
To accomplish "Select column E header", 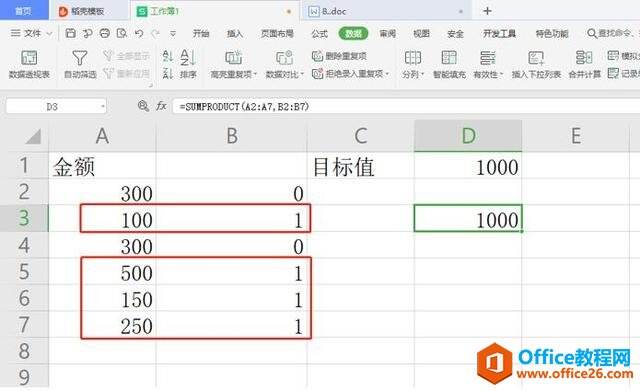I will [576, 136].
